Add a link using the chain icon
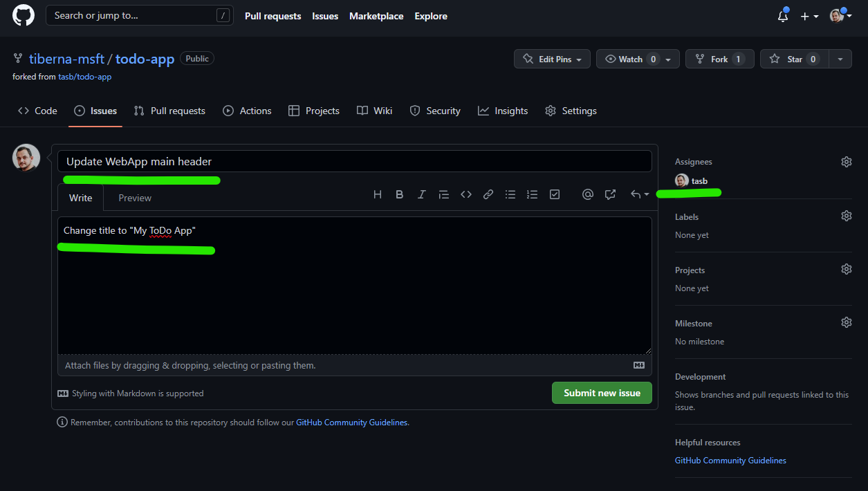868x491 pixels. click(488, 195)
